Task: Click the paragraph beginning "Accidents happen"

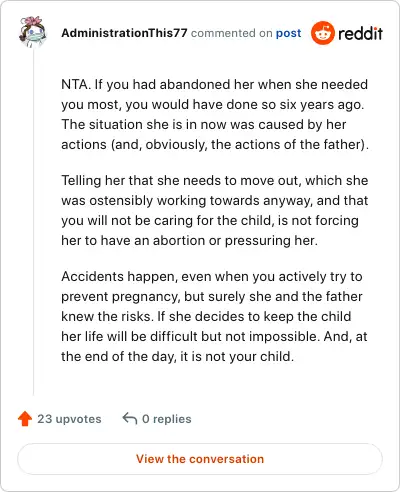Action: [x=214, y=316]
